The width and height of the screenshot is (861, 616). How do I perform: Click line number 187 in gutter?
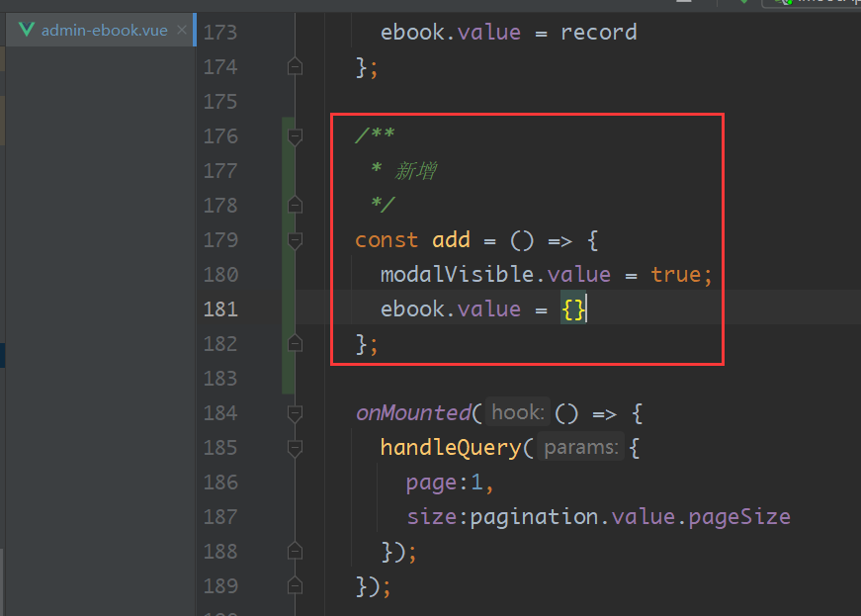pos(220,516)
